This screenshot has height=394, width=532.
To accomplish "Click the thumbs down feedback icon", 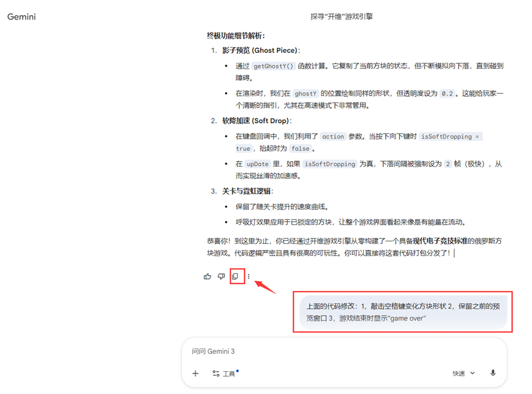I will [221, 276].
